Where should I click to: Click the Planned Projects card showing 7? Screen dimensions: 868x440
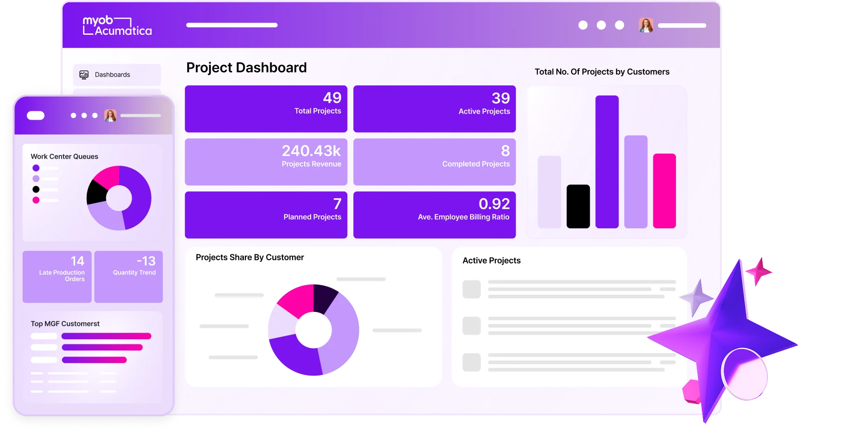(266, 214)
